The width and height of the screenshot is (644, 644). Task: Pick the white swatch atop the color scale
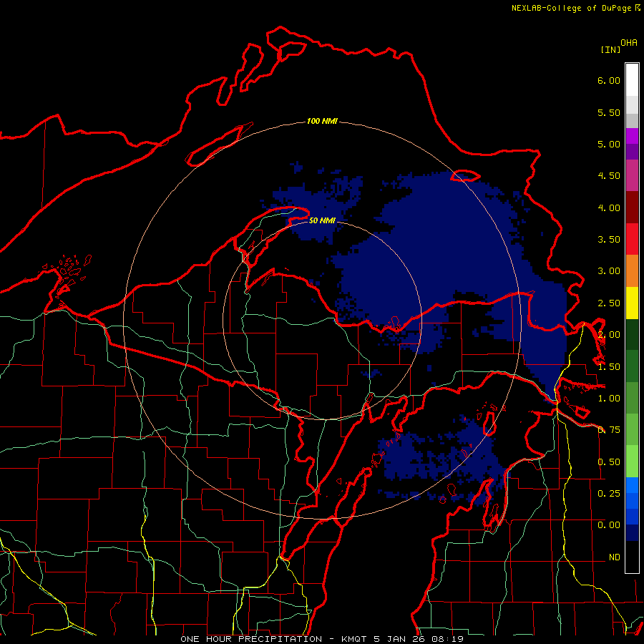coord(632,80)
